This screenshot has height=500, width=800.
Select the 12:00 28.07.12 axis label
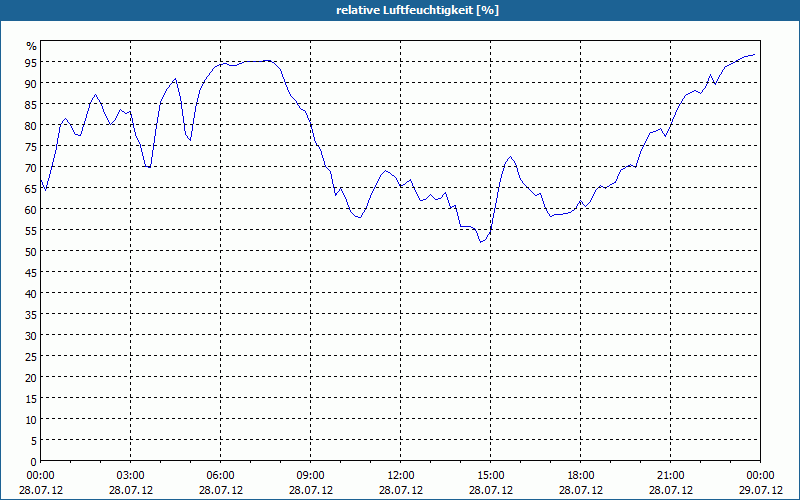click(401, 483)
